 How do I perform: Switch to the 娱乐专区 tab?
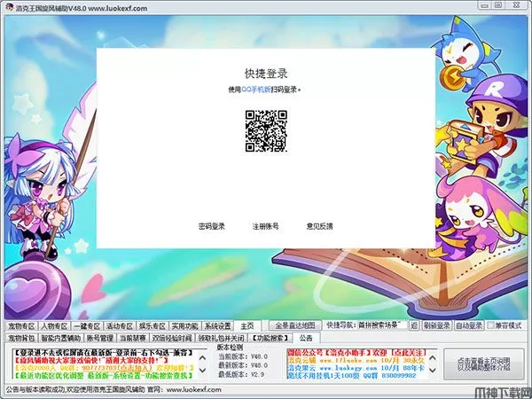tap(152, 326)
